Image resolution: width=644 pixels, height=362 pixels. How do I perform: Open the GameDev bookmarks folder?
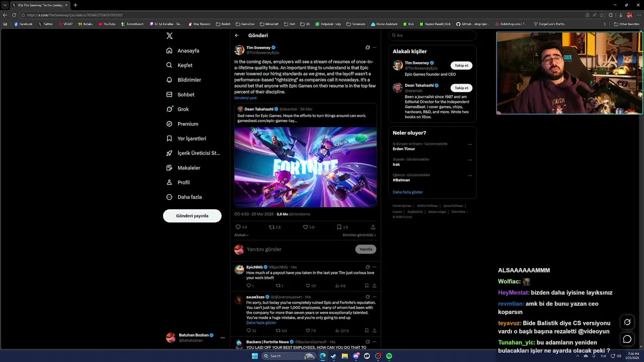(245, 24)
